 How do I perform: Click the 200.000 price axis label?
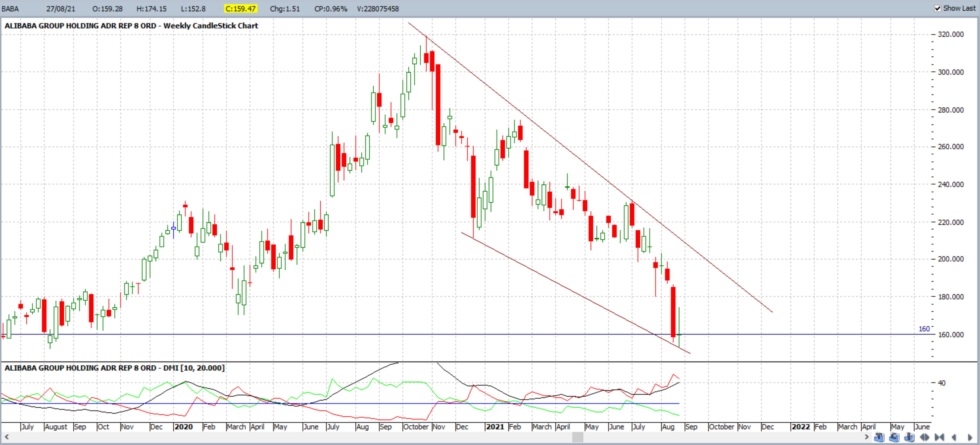pos(951,259)
